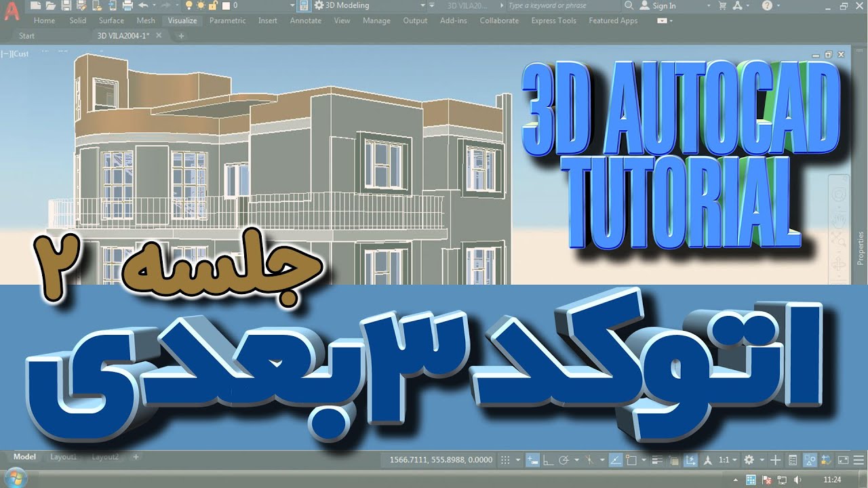Screen dimensions: 868x488
Task: Click the Autodesk App Store cart icon
Action: tap(722, 5)
